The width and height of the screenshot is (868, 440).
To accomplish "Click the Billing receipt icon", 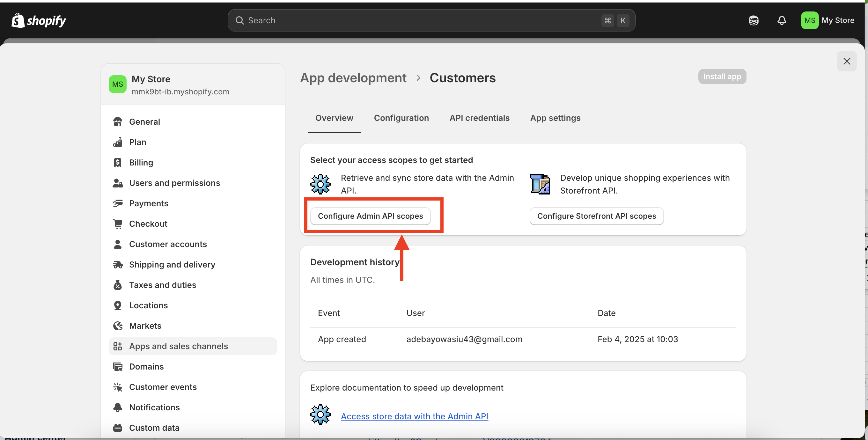I will pos(118,162).
